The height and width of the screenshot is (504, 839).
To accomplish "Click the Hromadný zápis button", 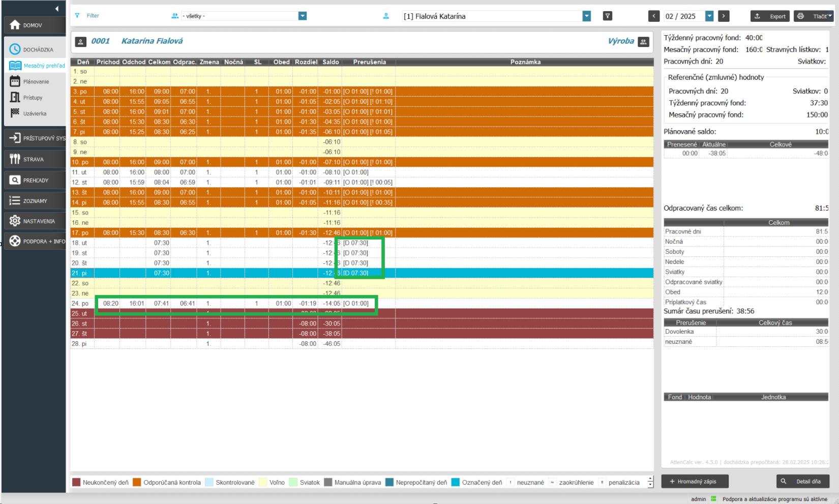I will click(695, 481).
